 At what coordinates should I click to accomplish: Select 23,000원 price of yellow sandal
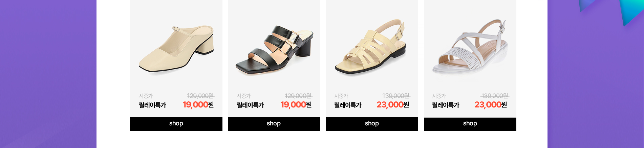pos(393,105)
